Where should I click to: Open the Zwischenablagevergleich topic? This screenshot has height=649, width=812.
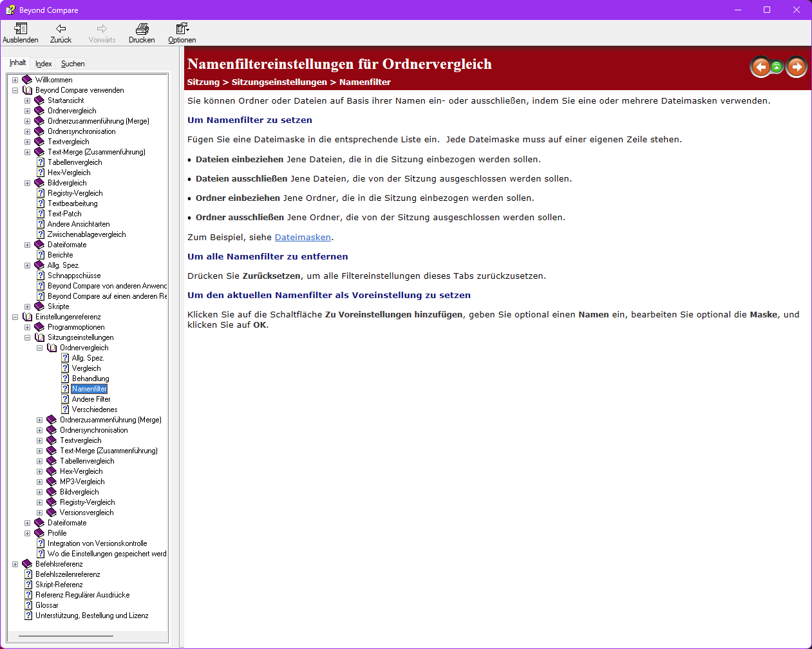86,234
